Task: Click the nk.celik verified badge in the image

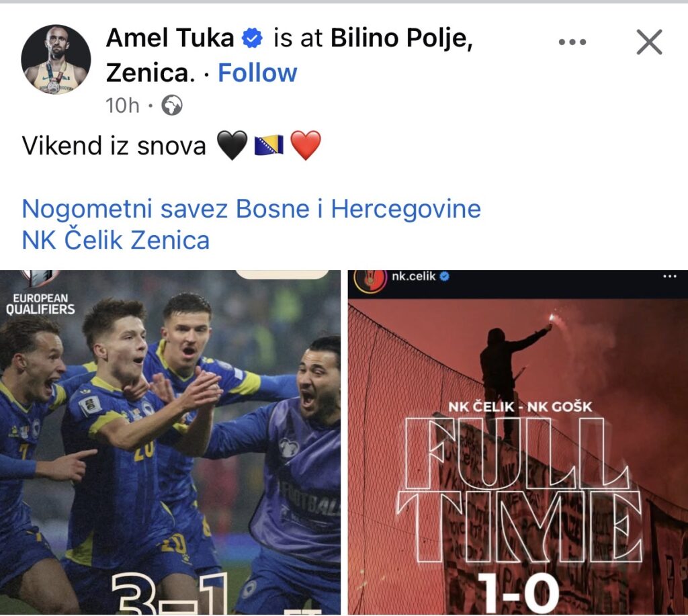Action: pos(445,276)
